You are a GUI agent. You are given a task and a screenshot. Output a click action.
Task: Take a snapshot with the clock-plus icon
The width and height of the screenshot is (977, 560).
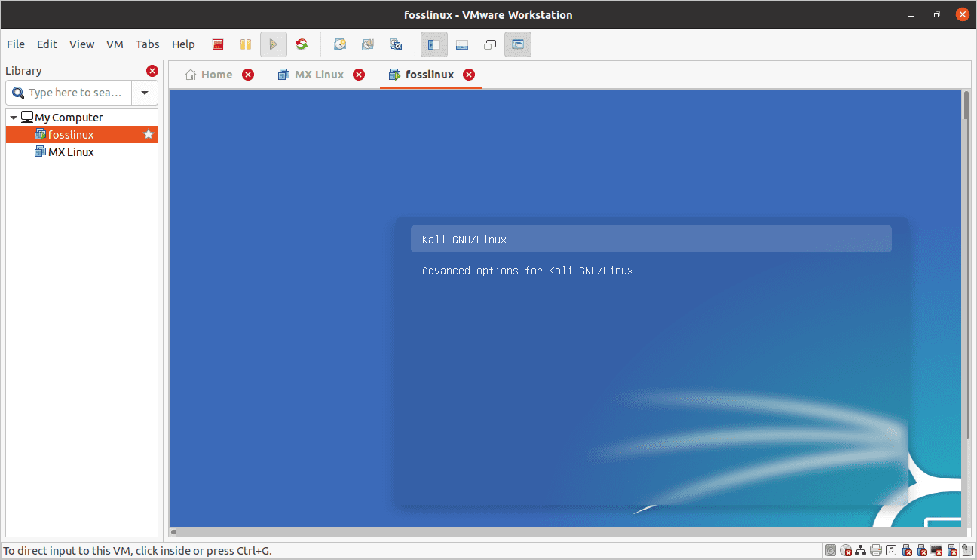[340, 44]
